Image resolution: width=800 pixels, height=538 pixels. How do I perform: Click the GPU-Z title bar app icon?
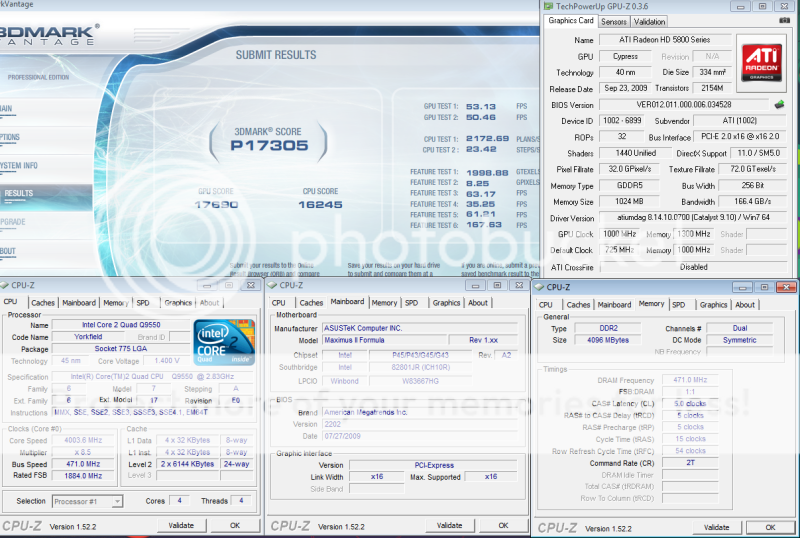[x=549, y=6]
